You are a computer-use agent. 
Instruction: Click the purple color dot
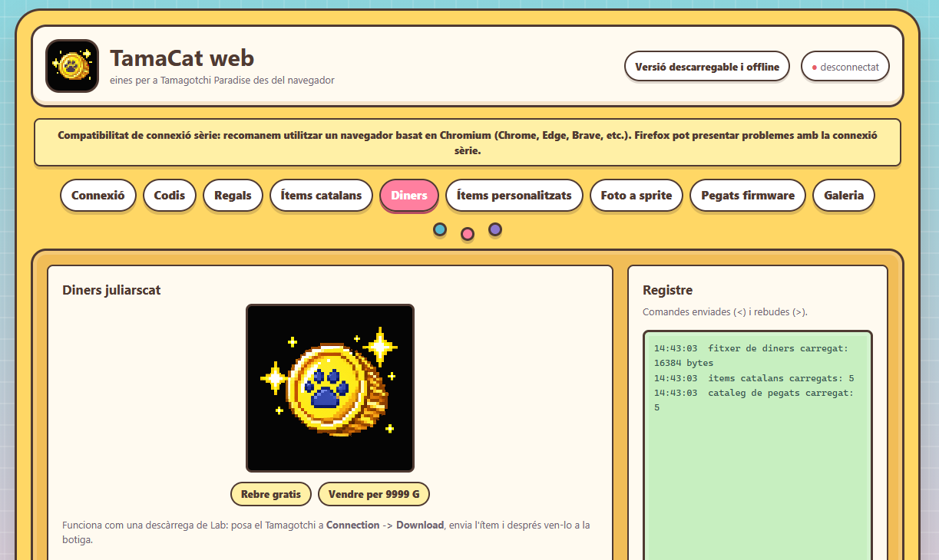click(x=495, y=229)
